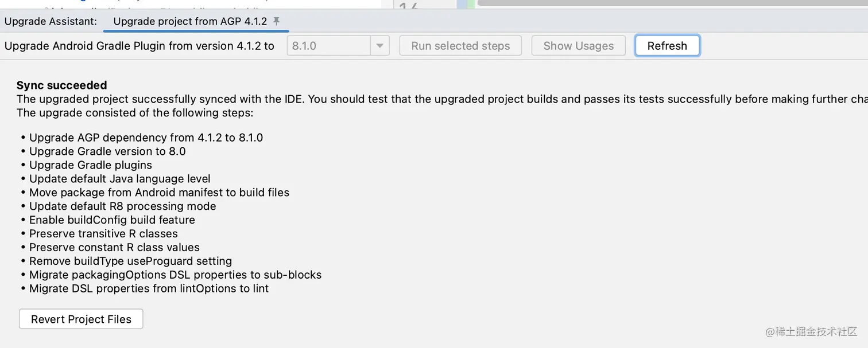This screenshot has height=348, width=868.
Task: Expand the AGP version dropdown arrow
Action: point(380,46)
